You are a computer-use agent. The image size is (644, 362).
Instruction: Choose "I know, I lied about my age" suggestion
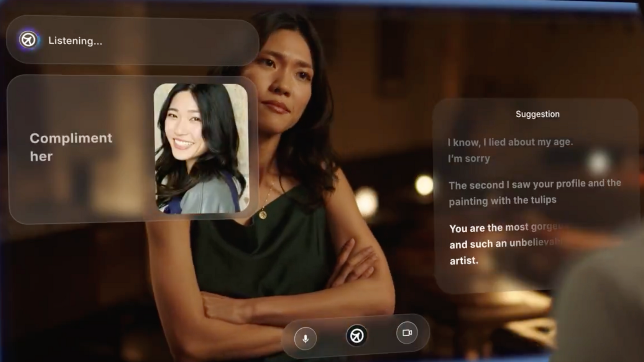click(510, 142)
